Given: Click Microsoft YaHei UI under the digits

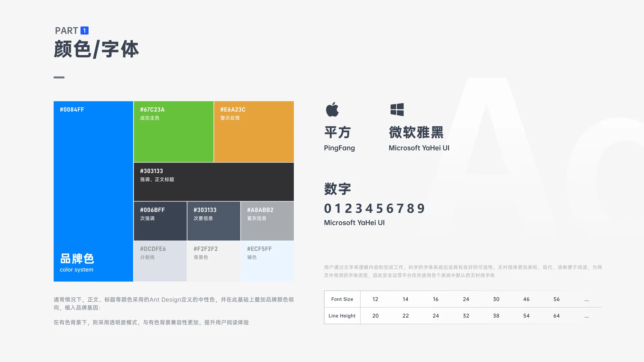Looking at the screenshot, I should click(x=354, y=223).
